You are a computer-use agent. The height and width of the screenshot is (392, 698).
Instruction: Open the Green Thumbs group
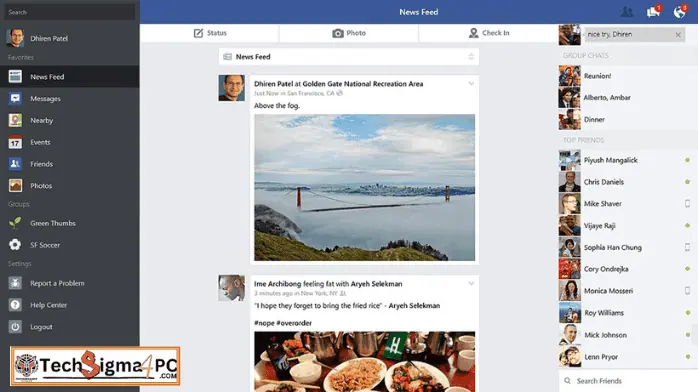(69, 223)
